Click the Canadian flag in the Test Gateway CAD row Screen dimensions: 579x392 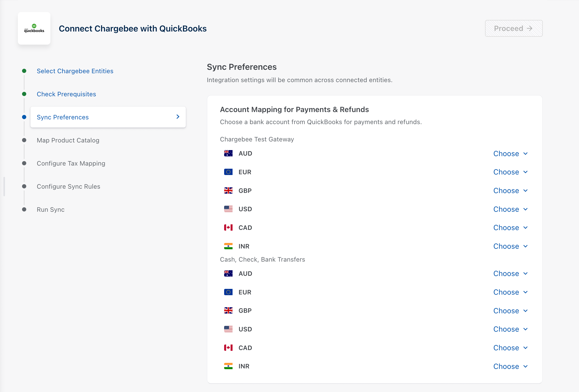(x=228, y=228)
